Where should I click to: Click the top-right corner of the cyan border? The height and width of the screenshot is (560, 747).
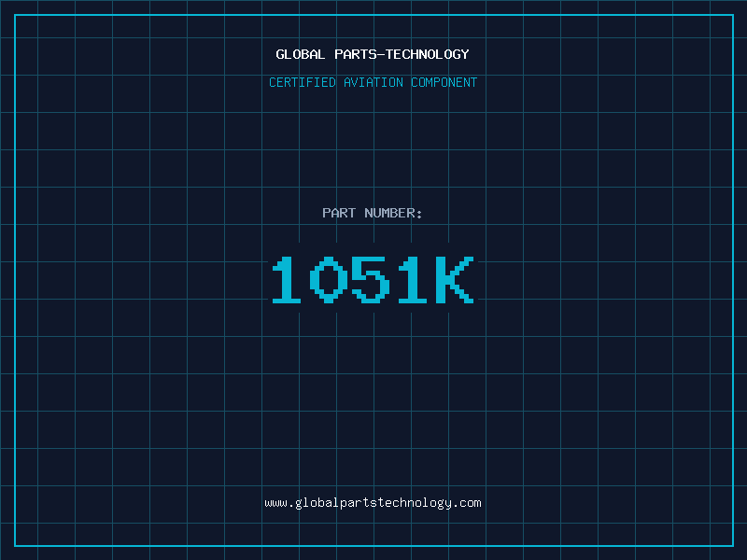coord(732,15)
